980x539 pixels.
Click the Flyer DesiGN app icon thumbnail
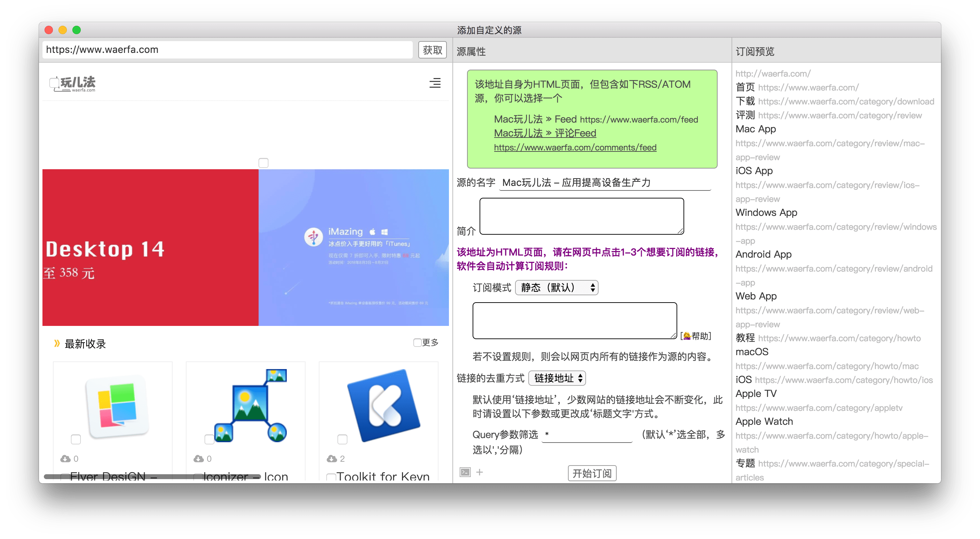[117, 407]
